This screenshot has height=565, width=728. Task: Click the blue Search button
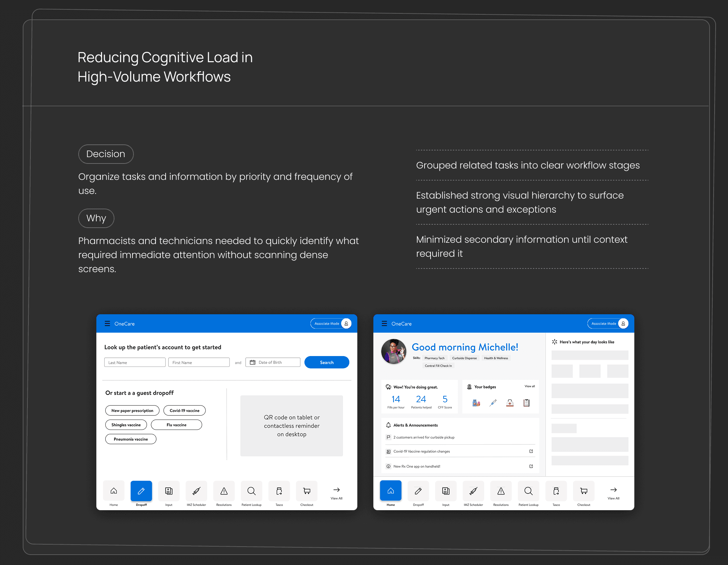[327, 362]
